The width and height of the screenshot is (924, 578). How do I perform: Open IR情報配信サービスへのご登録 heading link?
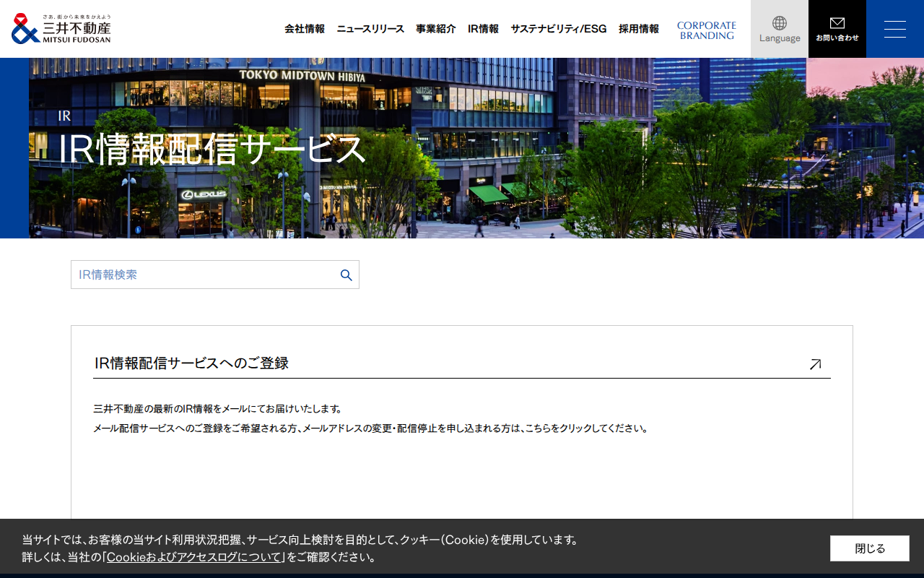(191, 363)
